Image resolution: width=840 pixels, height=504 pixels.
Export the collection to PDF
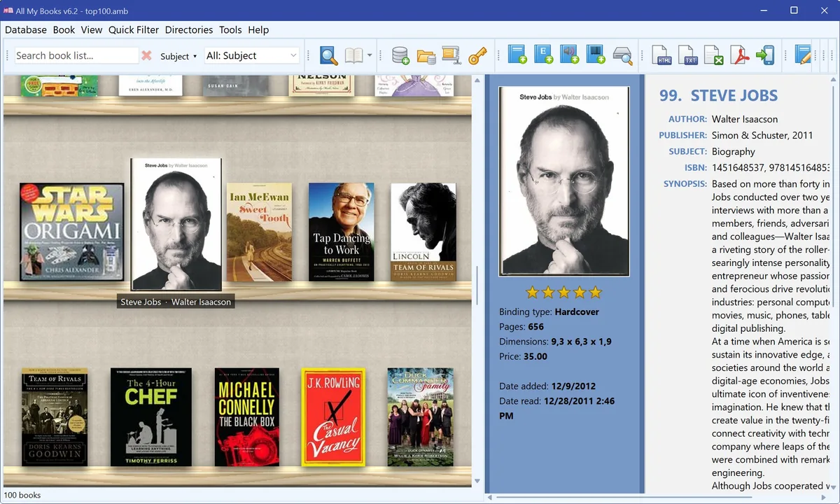point(740,55)
